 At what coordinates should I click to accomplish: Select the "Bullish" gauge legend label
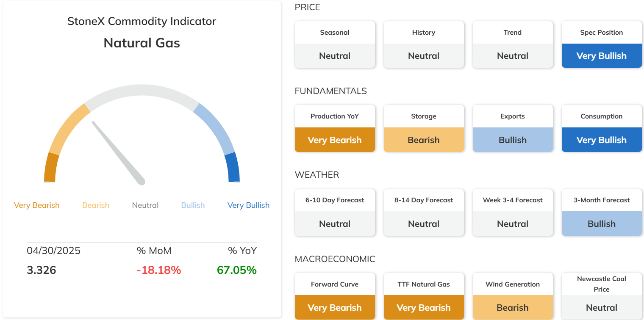(x=193, y=205)
